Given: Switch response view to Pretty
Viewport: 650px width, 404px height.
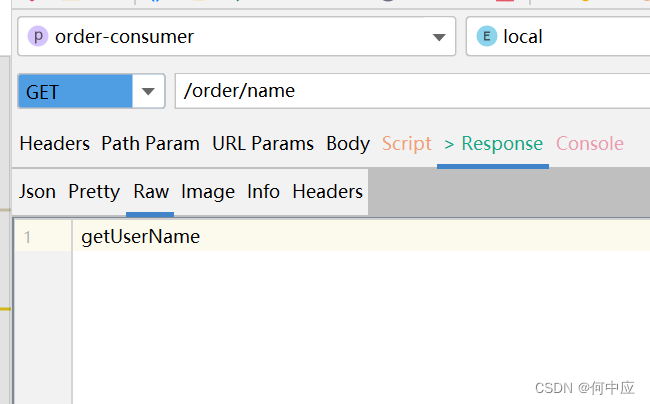Looking at the screenshot, I should [94, 192].
